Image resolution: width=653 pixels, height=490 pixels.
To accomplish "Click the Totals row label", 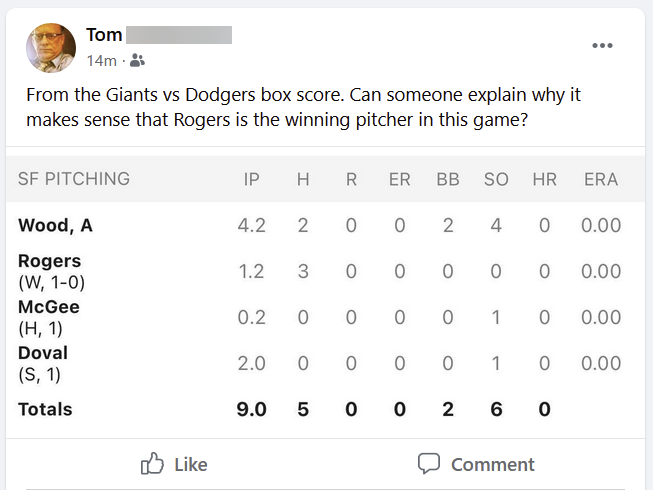I will tap(45, 409).
